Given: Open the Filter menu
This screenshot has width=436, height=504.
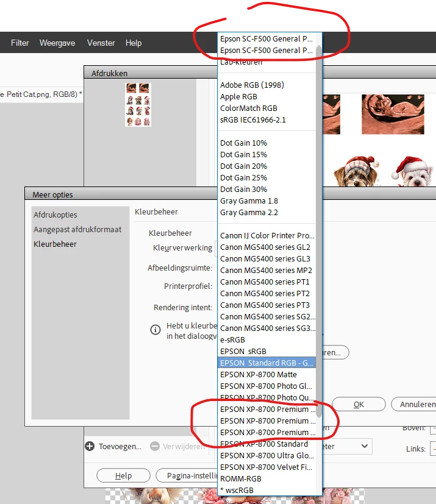Looking at the screenshot, I should pos(20,43).
